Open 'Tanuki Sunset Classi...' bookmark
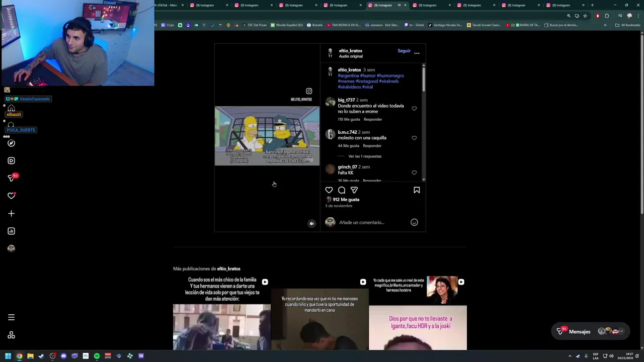The height and width of the screenshot is (362, 644). tap(484, 25)
